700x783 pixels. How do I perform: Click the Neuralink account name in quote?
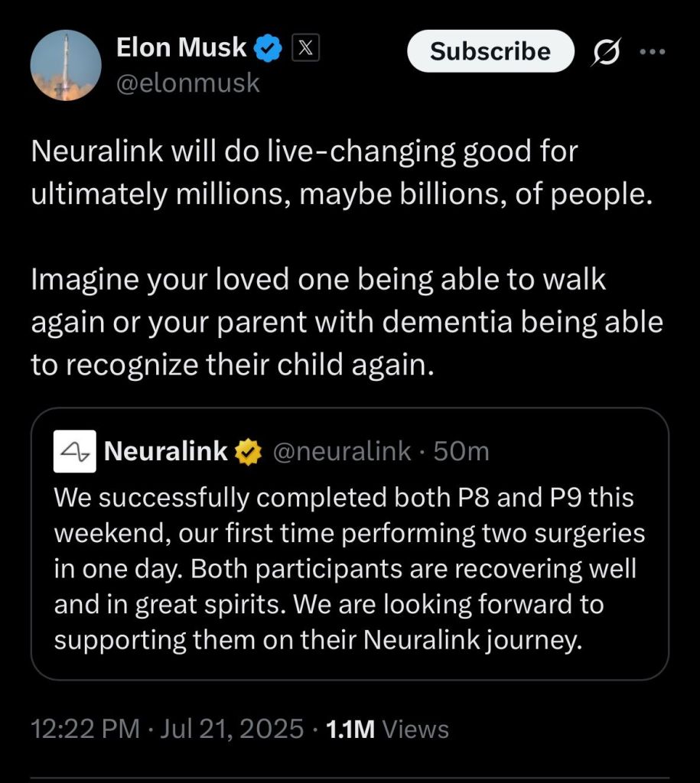click(165, 451)
